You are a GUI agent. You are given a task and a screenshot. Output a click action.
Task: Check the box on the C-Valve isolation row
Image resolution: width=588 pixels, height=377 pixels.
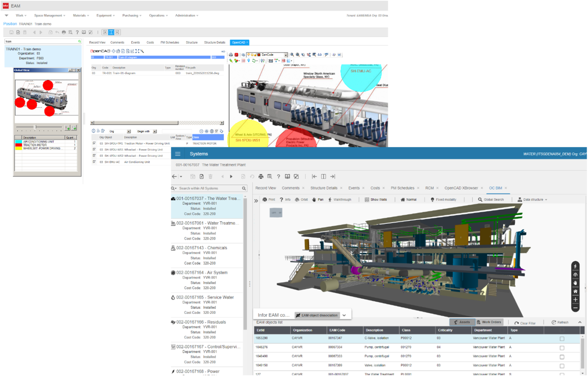click(562, 338)
